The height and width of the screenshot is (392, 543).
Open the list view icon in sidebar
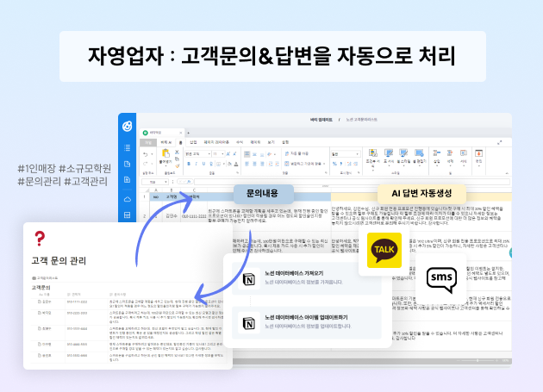(x=127, y=148)
